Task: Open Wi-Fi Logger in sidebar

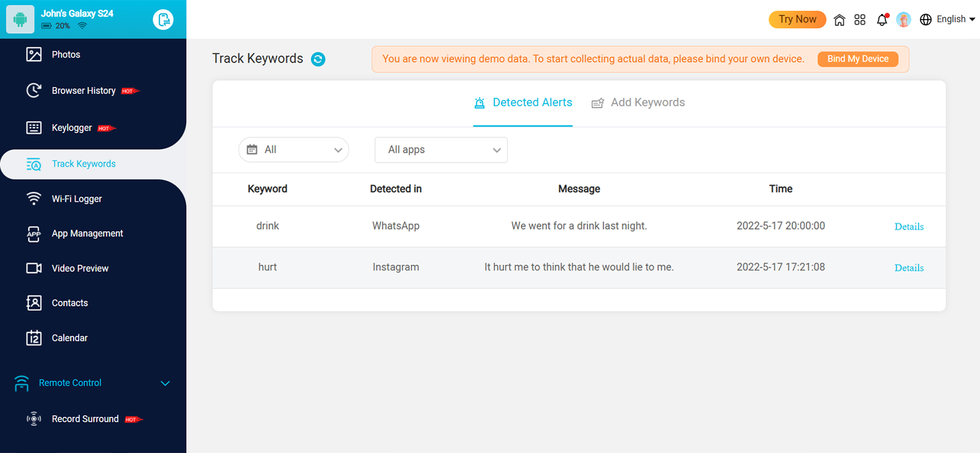Action: 77,199
